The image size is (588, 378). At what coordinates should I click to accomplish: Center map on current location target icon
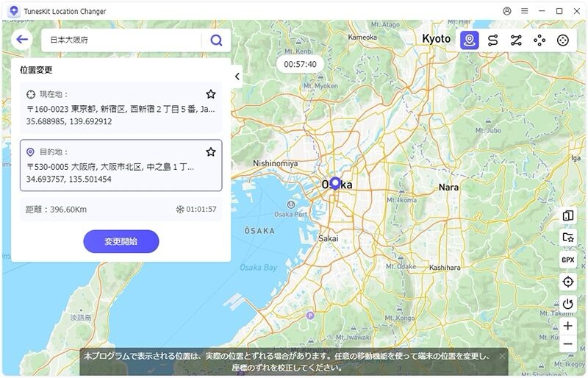point(567,282)
